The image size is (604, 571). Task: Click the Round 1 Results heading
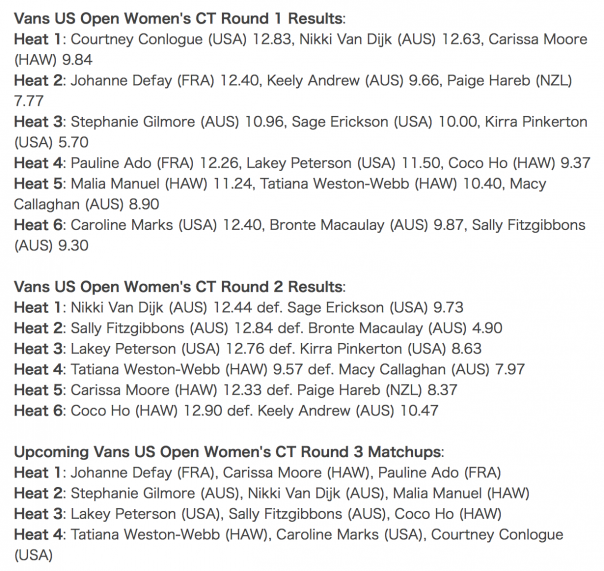click(180, 18)
